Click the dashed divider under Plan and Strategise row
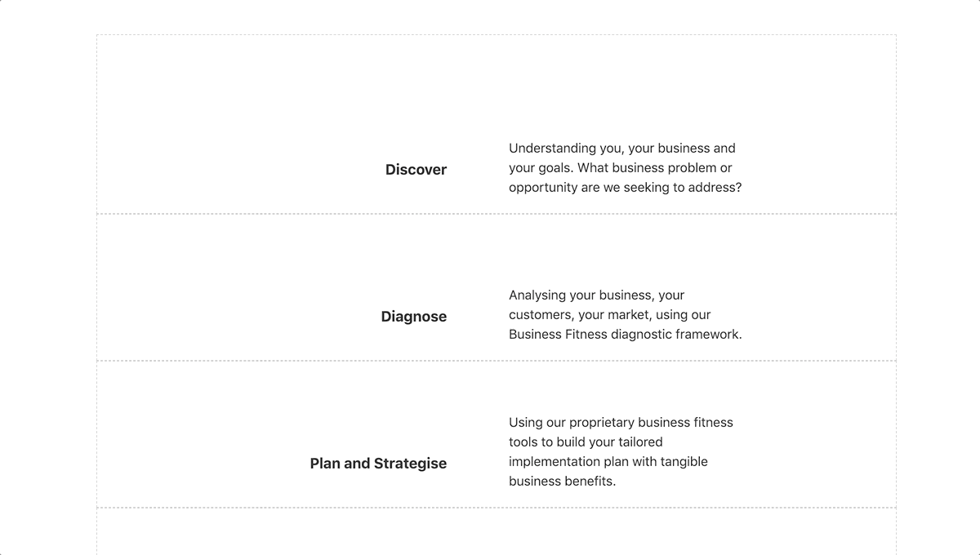This screenshot has width=980, height=555. pyautogui.click(x=497, y=508)
